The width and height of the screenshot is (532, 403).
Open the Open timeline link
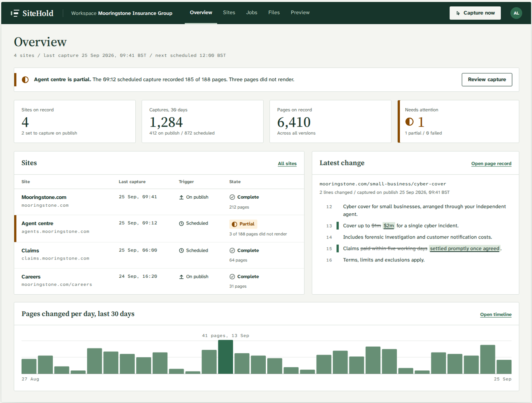[x=496, y=314]
